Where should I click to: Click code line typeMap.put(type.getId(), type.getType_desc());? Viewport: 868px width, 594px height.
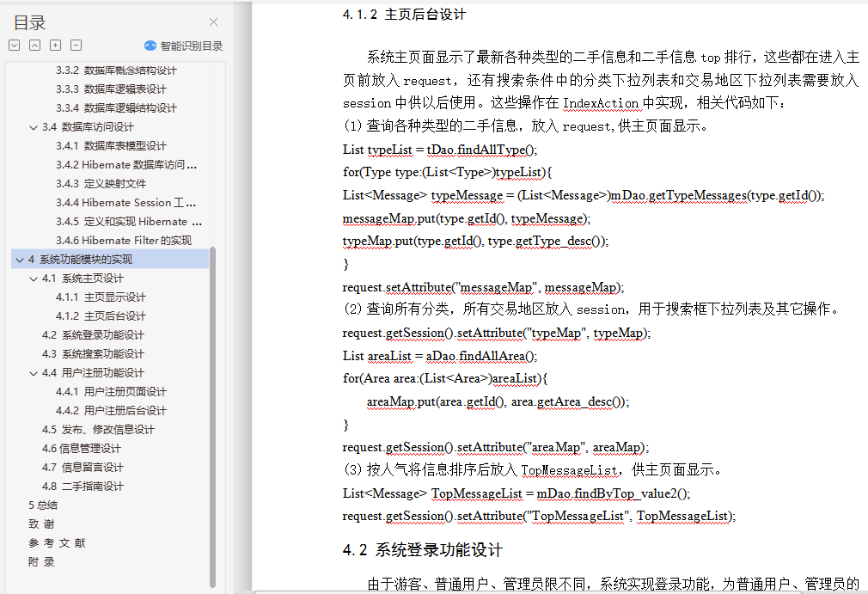(475, 242)
